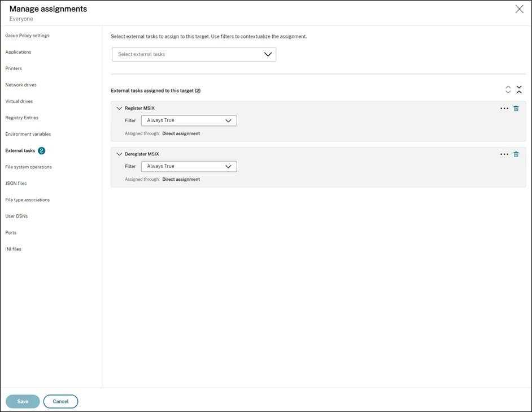Change the Deregister MSIX filter dropdown
Viewport: 532px width, 412px height.
coord(189,166)
